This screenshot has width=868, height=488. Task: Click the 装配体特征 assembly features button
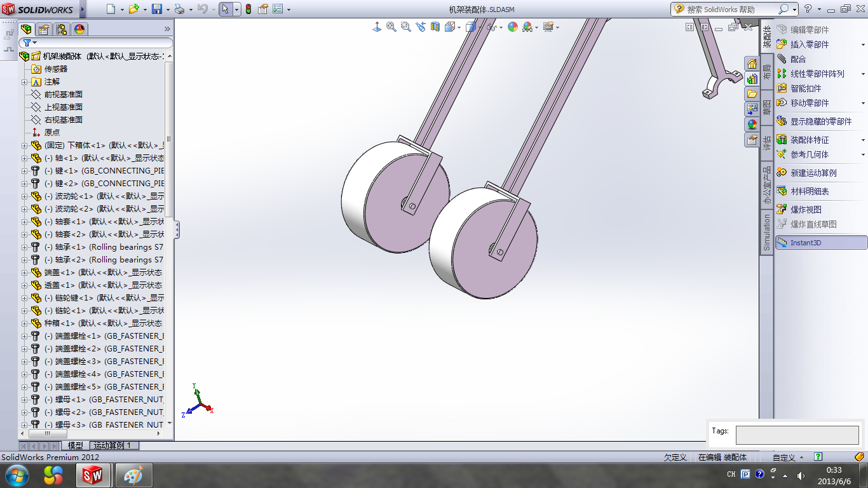(x=803, y=140)
